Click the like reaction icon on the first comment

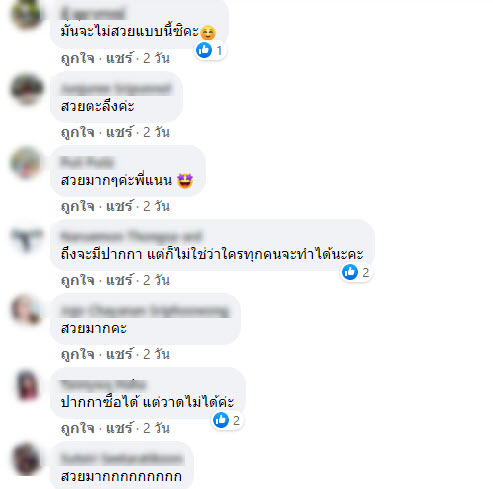point(204,50)
